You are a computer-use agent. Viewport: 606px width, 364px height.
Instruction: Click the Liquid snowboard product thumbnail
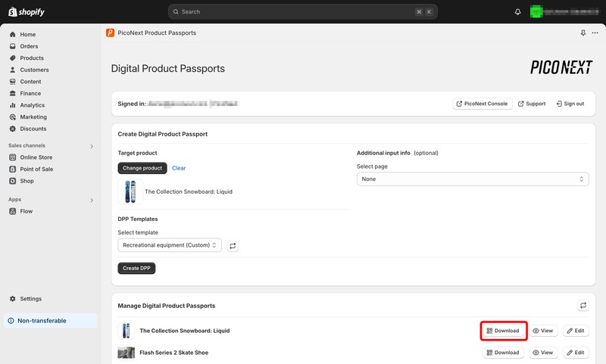point(132,191)
